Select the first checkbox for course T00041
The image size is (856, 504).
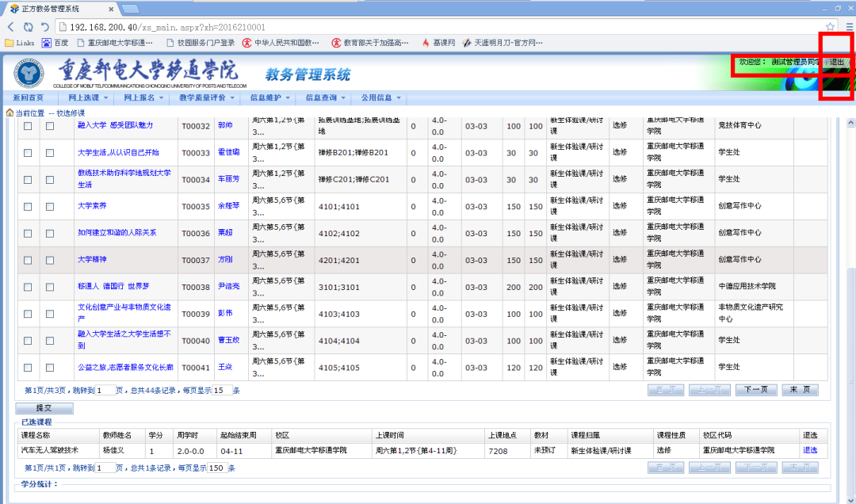tap(28, 368)
